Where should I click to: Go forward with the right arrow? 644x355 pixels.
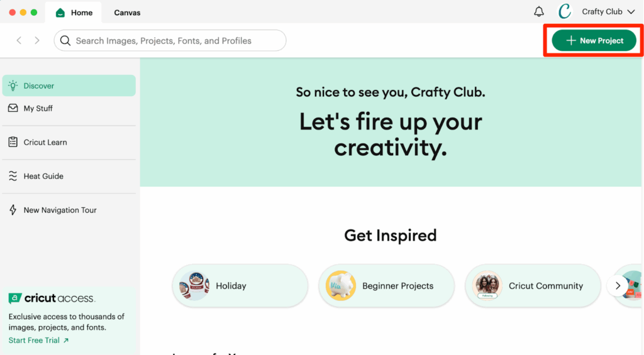click(37, 41)
